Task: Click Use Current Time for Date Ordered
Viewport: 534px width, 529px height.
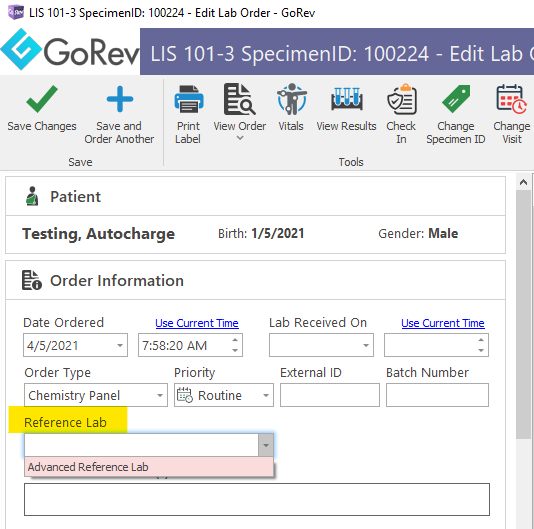Action: click(197, 323)
